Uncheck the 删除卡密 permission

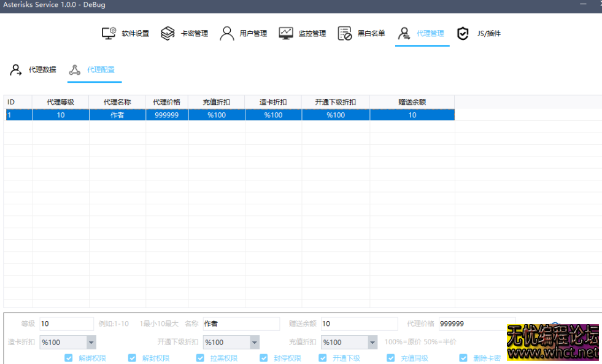(463, 358)
